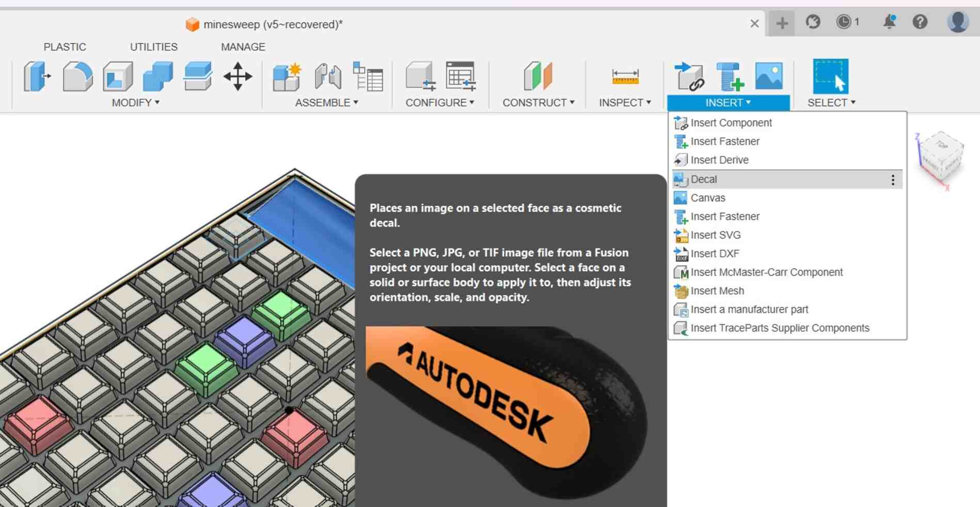
Task: Expand the INSPECT dropdown
Action: click(x=625, y=103)
